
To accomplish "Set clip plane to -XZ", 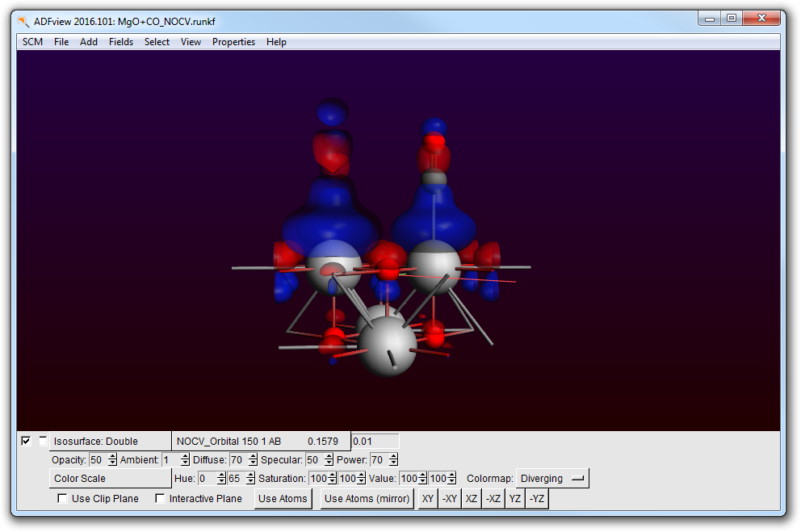I will click(x=493, y=499).
